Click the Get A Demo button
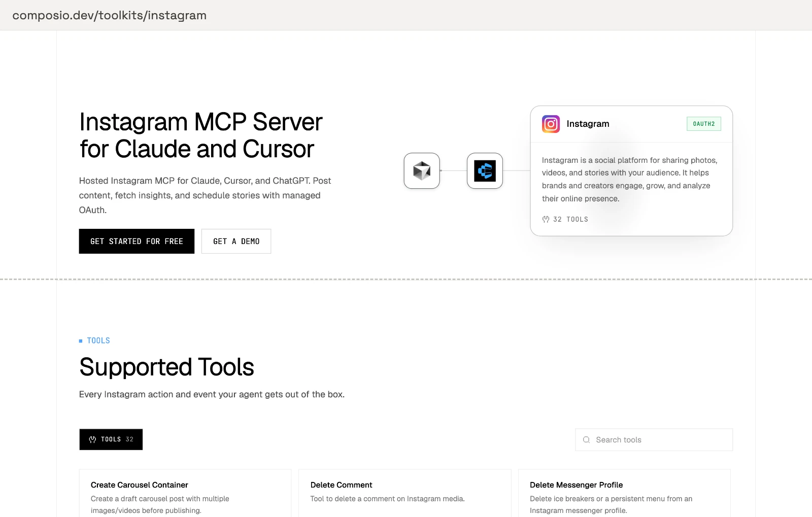 [x=236, y=241]
